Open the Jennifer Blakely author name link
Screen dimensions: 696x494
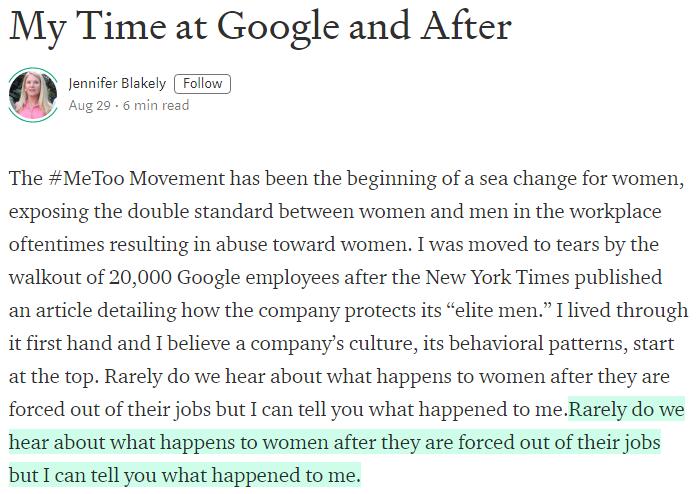117,83
